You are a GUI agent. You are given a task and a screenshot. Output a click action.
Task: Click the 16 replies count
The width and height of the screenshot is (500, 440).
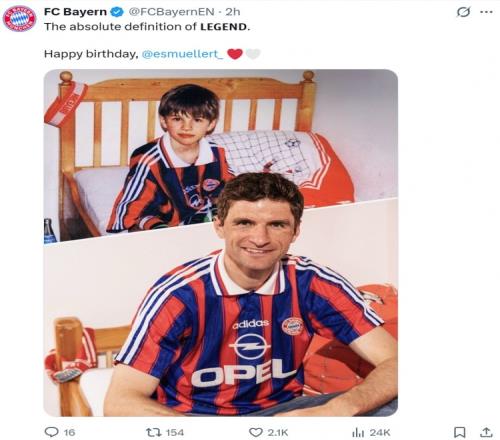[x=69, y=433]
